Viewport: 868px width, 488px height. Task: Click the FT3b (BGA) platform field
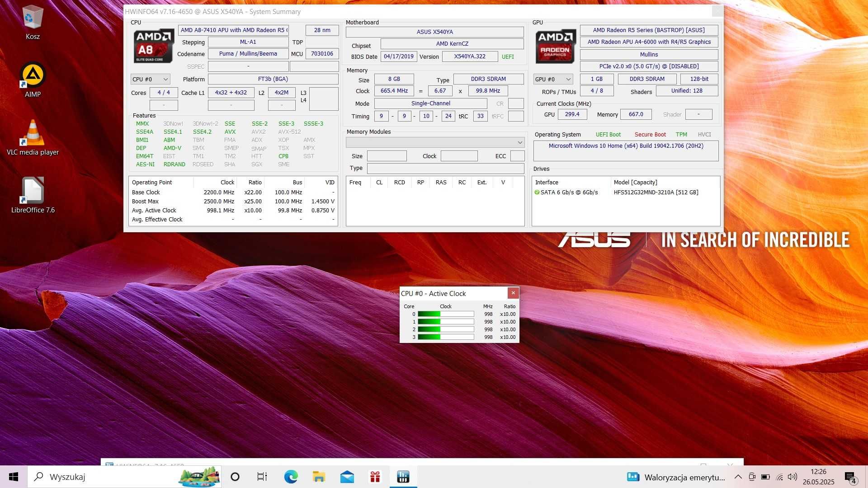click(273, 79)
